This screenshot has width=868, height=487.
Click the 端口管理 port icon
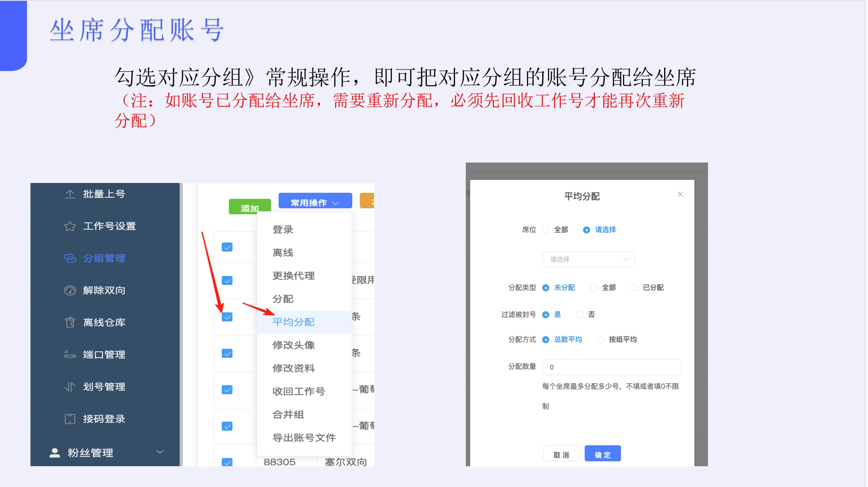pos(69,354)
